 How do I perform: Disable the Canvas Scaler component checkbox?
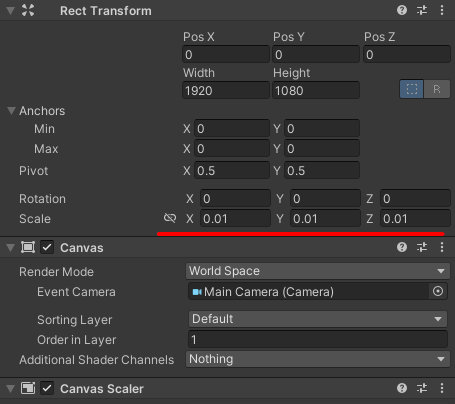[47, 388]
